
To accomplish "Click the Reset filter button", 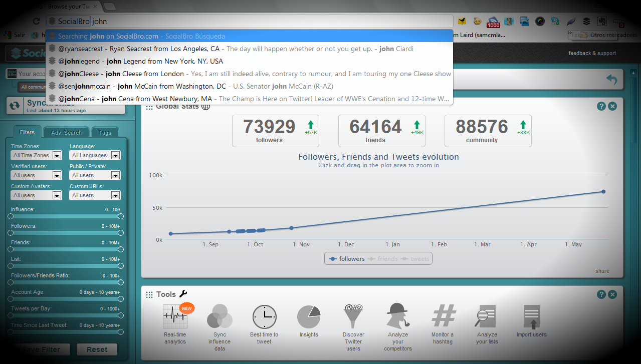I will tap(97, 349).
